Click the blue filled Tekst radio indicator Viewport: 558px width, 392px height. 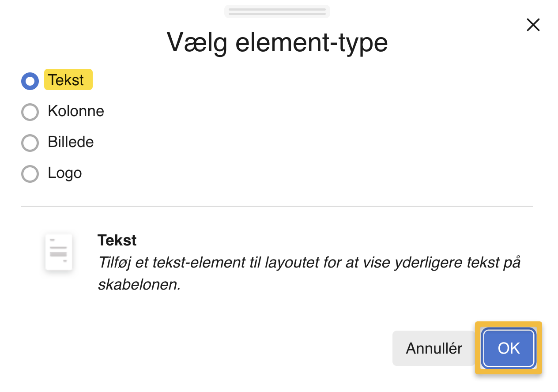tap(30, 81)
